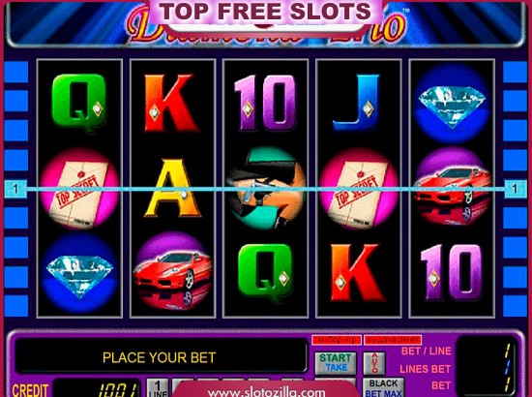Image resolution: width=532 pixels, height=397 pixels.
Task: Click the START TAKE button
Action: coord(336,363)
